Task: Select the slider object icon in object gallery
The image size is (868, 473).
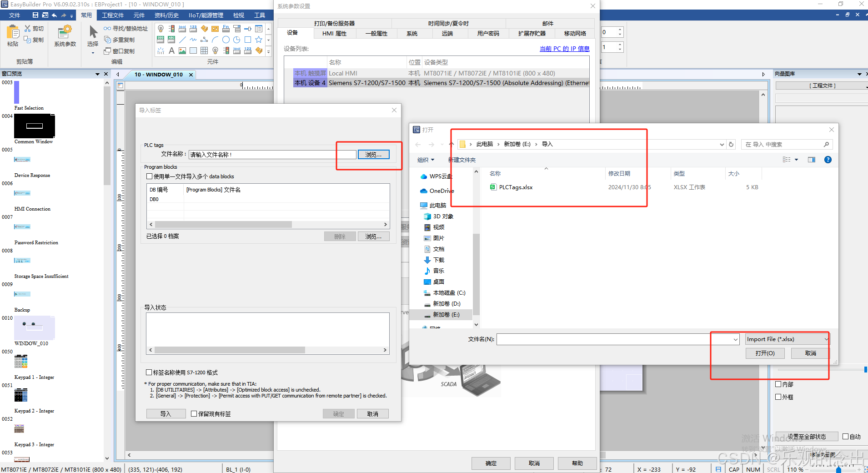Action: click(x=248, y=29)
